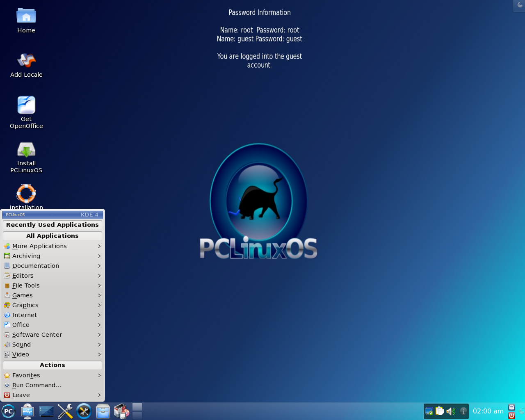Select Run Command... from the menu

point(37,385)
